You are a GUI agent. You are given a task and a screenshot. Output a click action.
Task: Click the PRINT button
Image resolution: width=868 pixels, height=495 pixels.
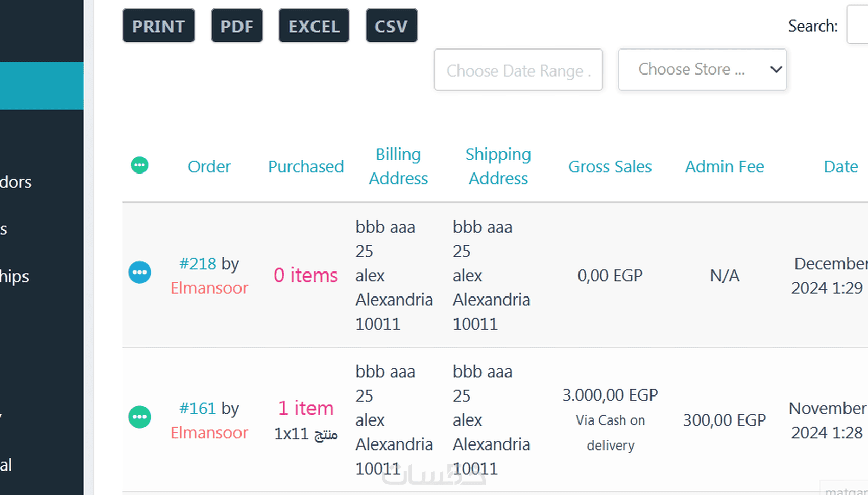[x=158, y=26]
